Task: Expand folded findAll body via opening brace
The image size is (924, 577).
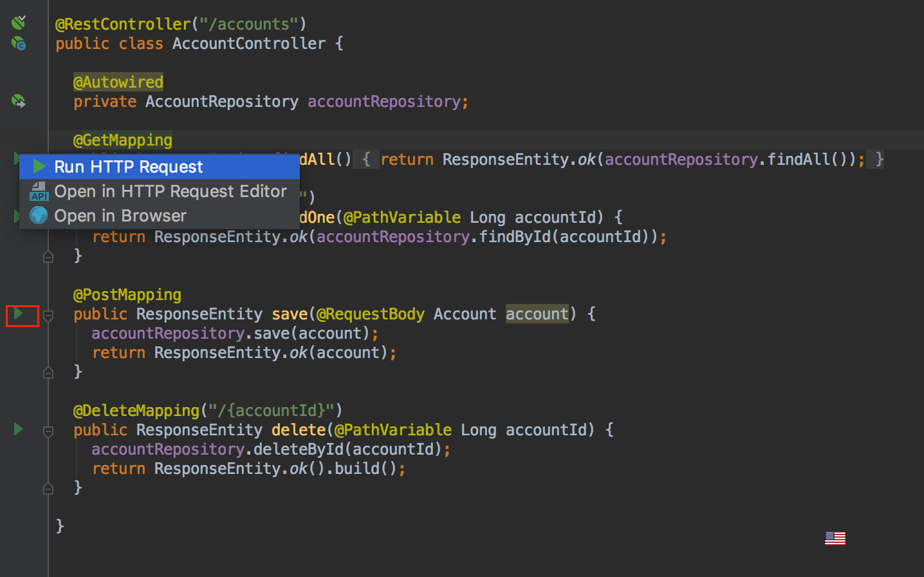Action: pyautogui.click(x=365, y=159)
